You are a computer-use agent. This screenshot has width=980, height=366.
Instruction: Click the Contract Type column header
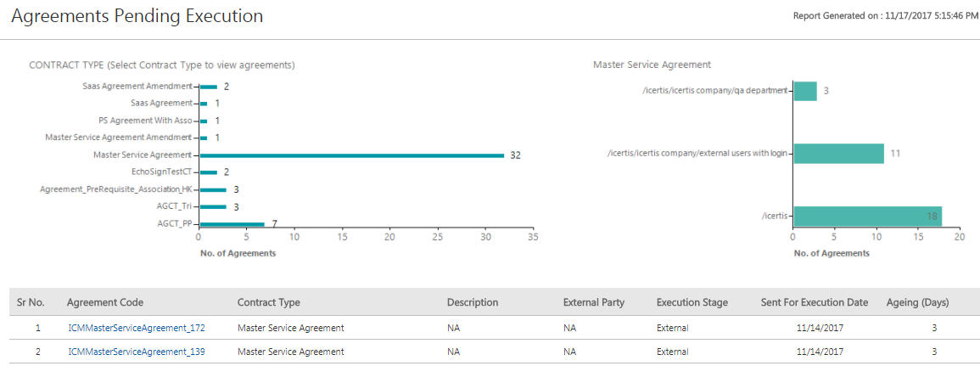coord(269,302)
